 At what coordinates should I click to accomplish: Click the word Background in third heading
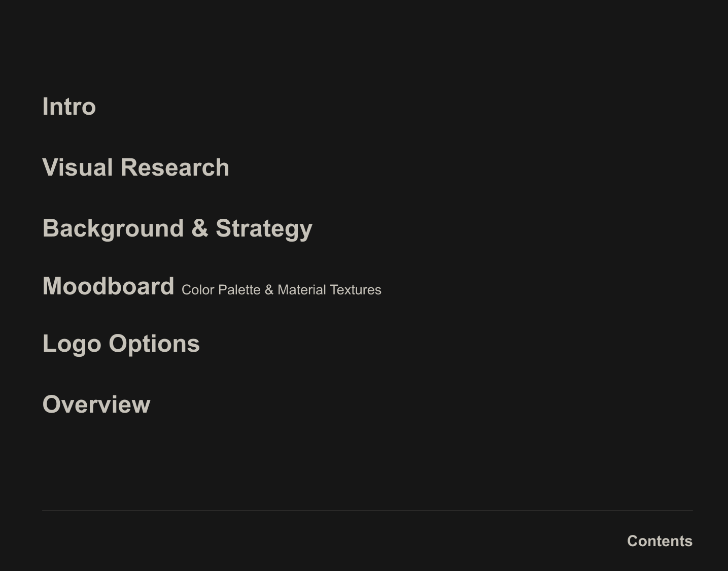pos(113,228)
